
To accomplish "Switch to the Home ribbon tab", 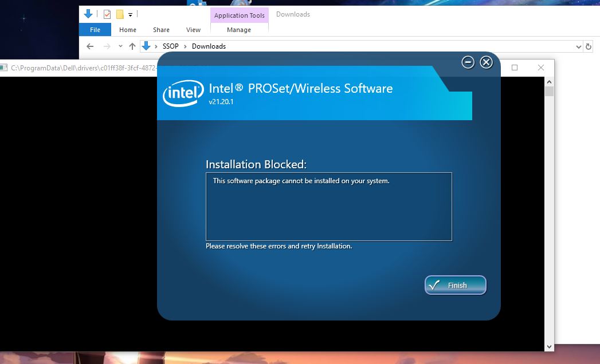I will [x=127, y=29].
